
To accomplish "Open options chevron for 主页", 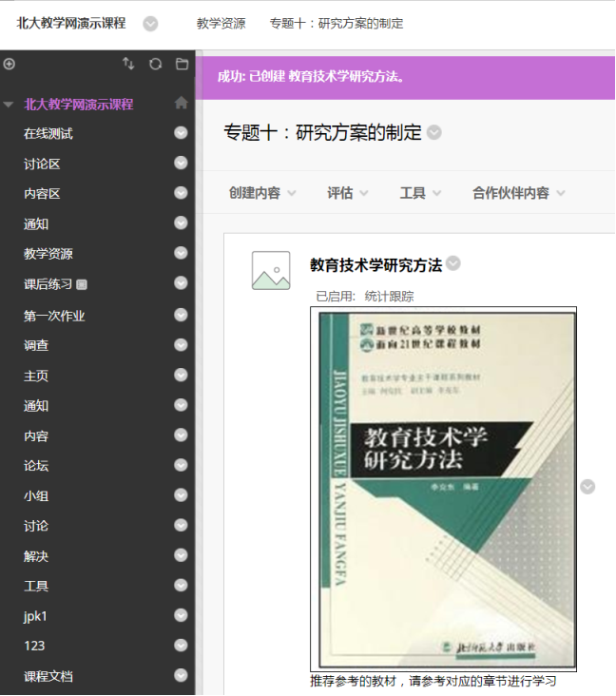I will [x=181, y=375].
